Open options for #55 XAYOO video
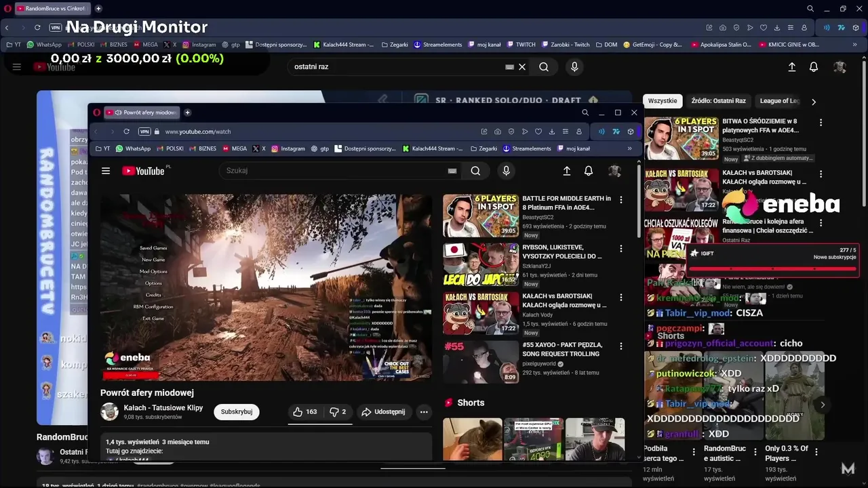Screen dimensions: 868x488 (620, 346)
